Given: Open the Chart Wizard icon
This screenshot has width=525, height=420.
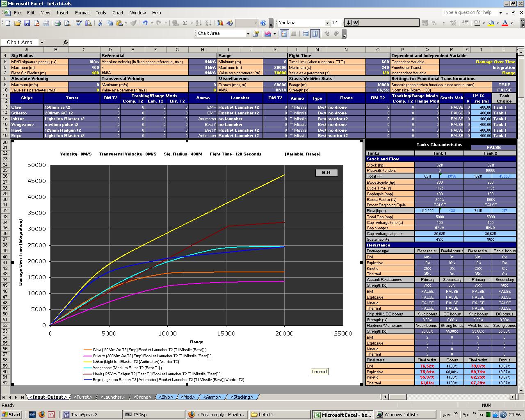Looking at the screenshot, I should [x=220, y=23].
